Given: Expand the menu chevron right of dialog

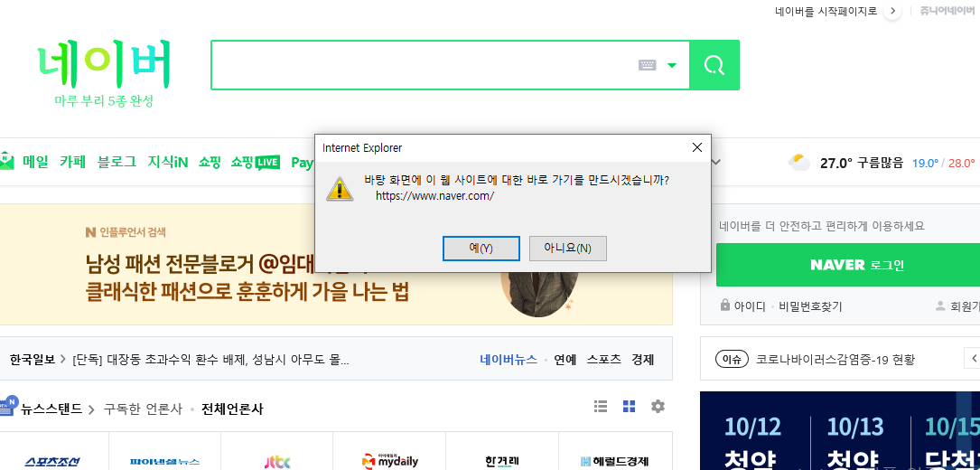Looking at the screenshot, I should (717, 162).
